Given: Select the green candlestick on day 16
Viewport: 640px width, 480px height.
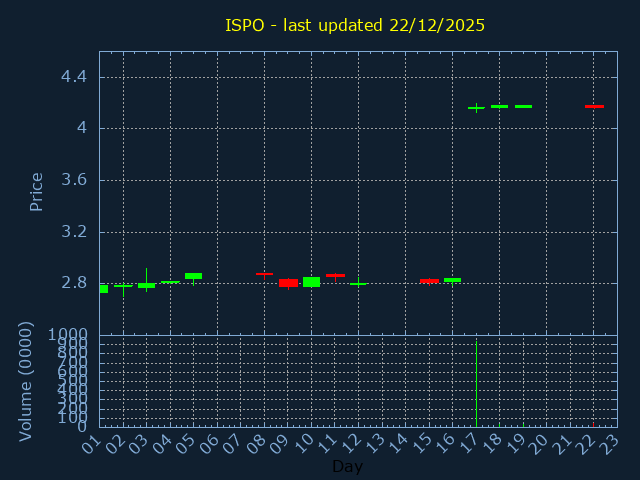Looking at the screenshot, I should tap(452, 280).
